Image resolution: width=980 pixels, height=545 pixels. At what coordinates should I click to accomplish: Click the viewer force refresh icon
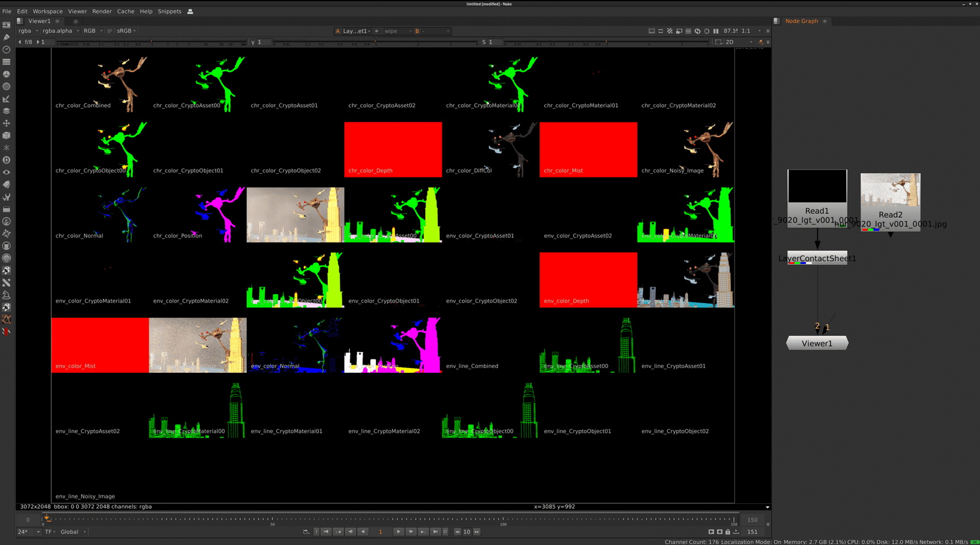(697, 31)
